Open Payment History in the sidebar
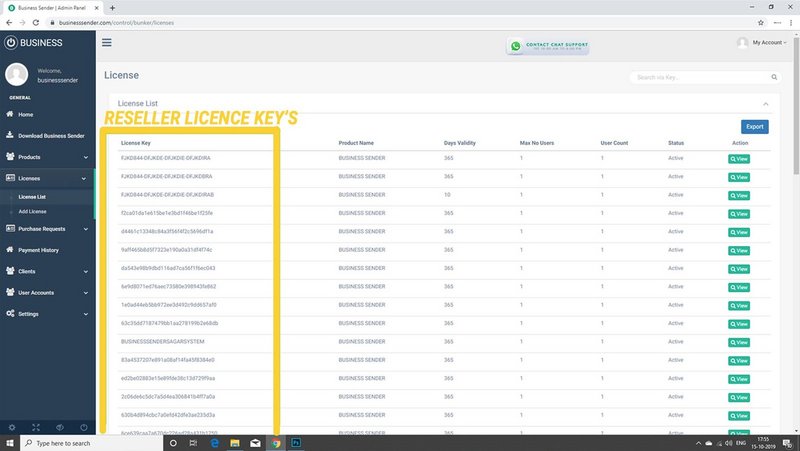The width and height of the screenshot is (800, 451). pos(38,250)
